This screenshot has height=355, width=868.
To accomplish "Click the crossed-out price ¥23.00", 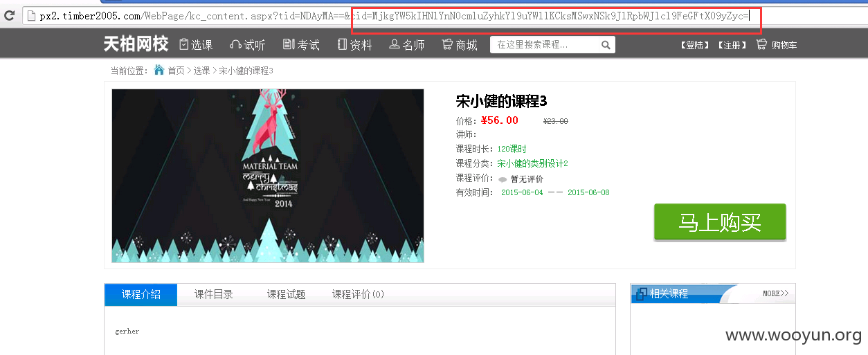I will (x=555, y=121).
